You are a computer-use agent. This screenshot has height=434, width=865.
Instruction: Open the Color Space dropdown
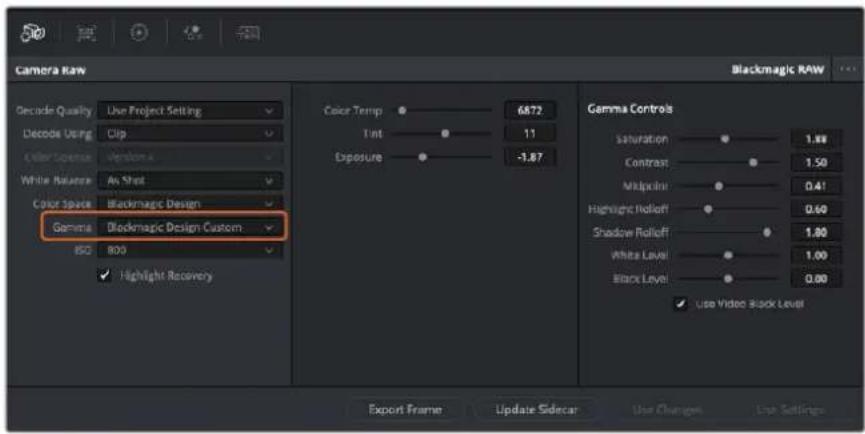point(190,203)
